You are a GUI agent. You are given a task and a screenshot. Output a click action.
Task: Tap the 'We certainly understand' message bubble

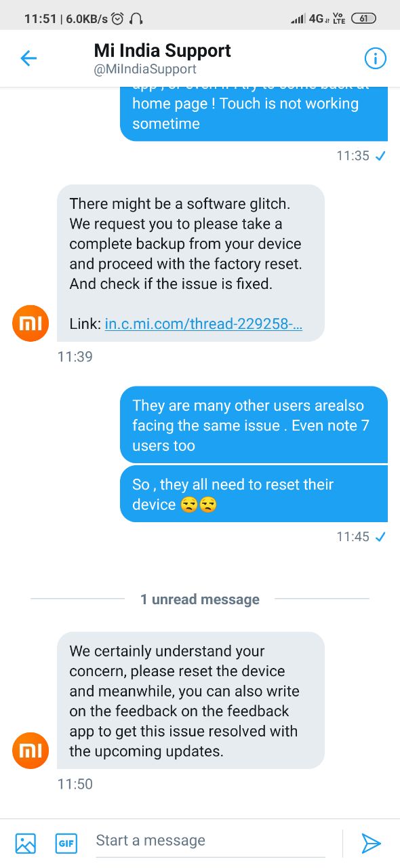191,701
